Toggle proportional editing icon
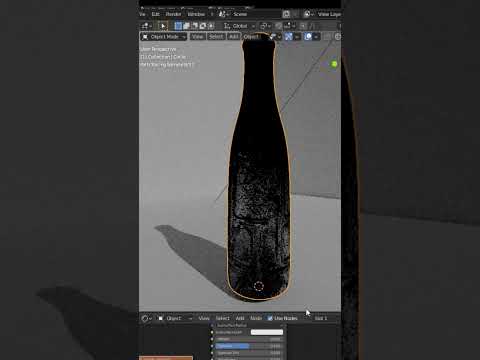Viewport: 480px width, 360px height. (x=303, y=26)
